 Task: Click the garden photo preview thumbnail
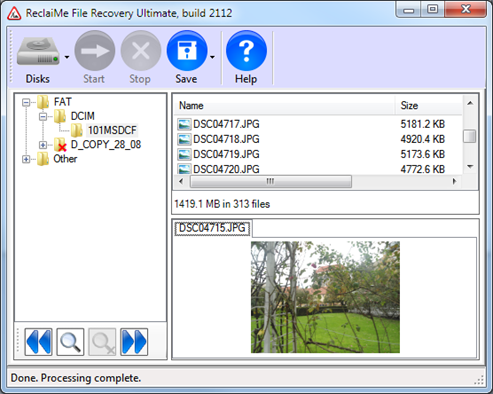[x=325, y=297]
